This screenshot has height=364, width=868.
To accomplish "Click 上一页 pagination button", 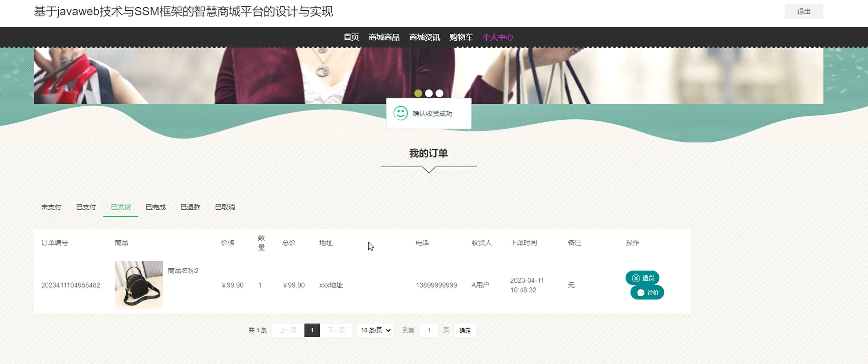I will (x=288, y=330).
